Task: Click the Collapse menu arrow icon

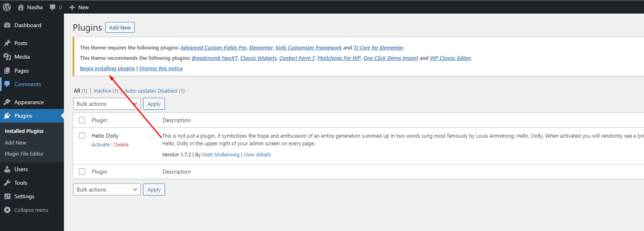Action: pos(7,210)
